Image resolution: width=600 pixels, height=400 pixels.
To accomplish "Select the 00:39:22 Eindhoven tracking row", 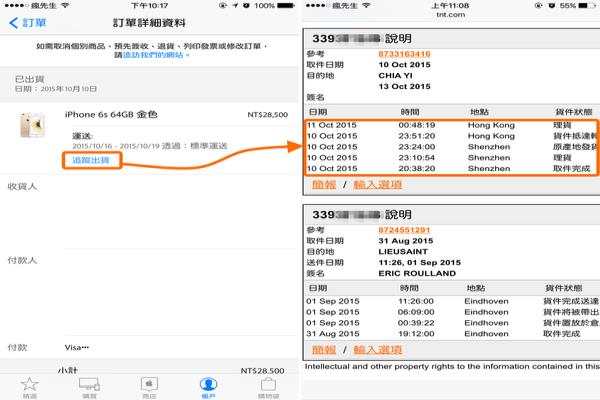I will point(452,323).
